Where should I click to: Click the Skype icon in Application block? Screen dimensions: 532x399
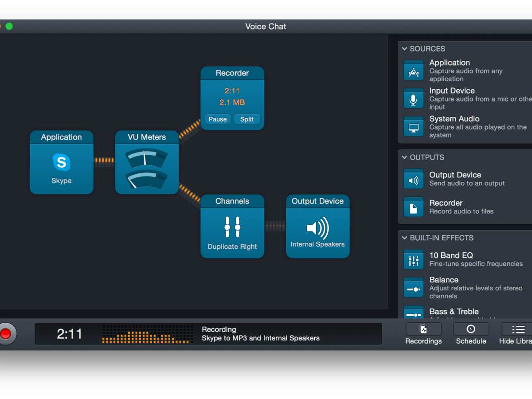click(x=61, y=162)
